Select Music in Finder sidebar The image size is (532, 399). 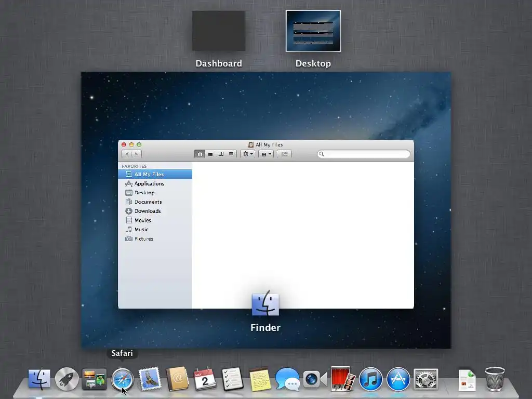click(x=155, y=229)
